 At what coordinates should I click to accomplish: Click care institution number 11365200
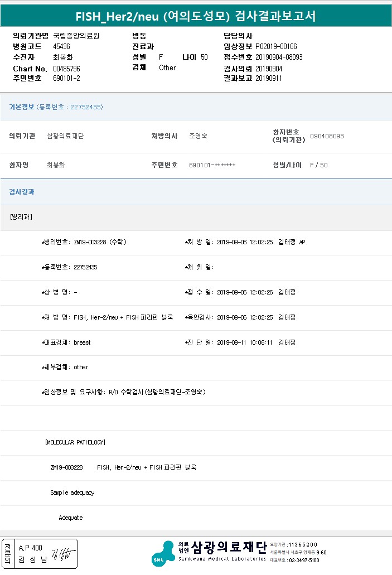pos(303,544)
